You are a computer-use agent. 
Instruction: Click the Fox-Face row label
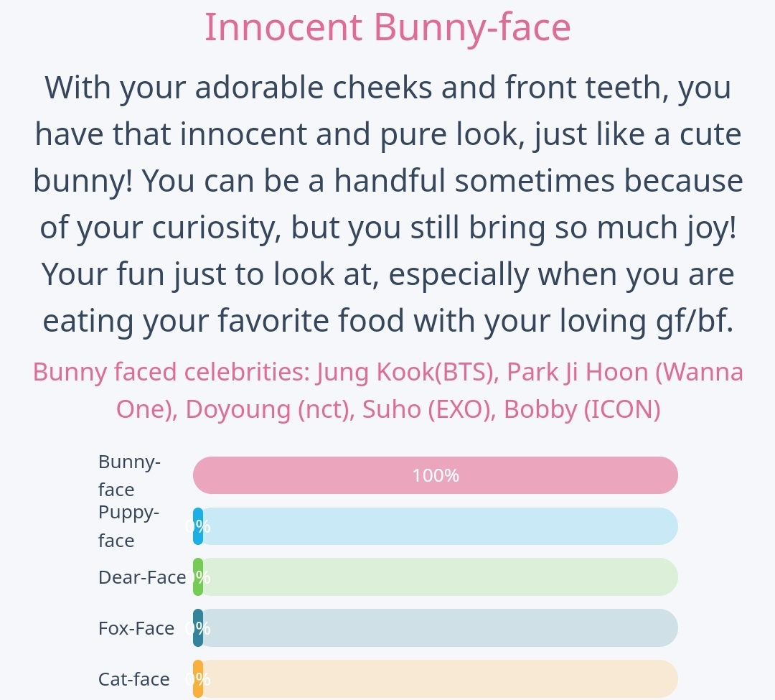136,628
